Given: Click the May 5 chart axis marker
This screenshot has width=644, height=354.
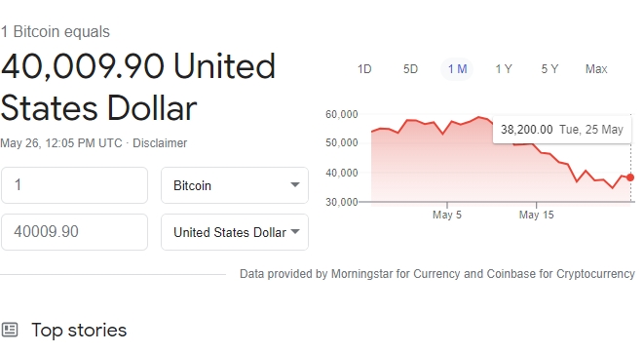Looking at the screenshot, I should (447, 215).
